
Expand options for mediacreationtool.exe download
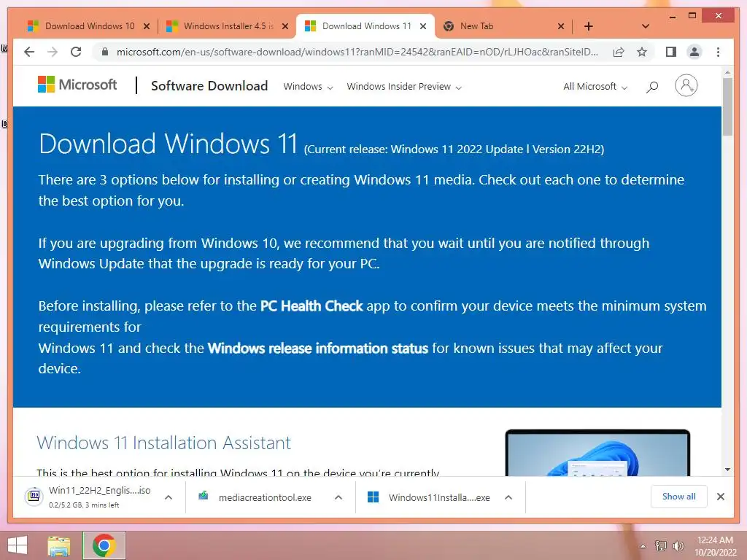pos(338,497)
